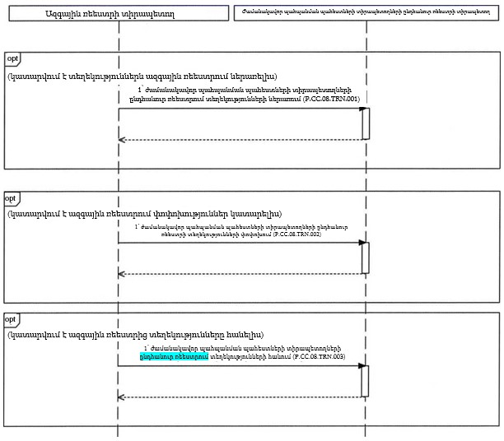
Task: Select the third opt fragment label
Action: 12,318
